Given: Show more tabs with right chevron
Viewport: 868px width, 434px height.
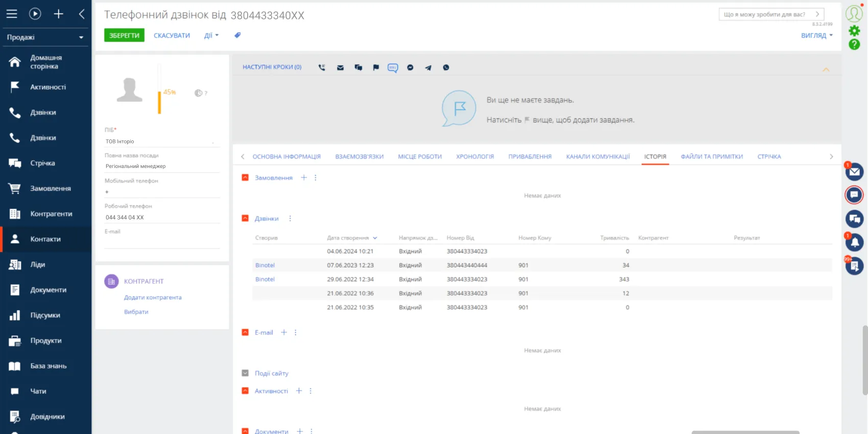Looking at the screenshot, I should (831, 157).
